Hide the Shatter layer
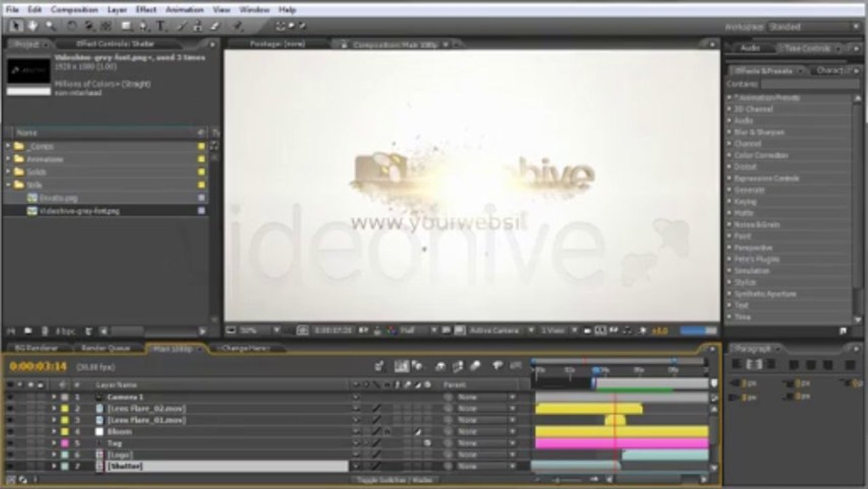The height and width of the screenshot is (489, 868). pos(10,466)
